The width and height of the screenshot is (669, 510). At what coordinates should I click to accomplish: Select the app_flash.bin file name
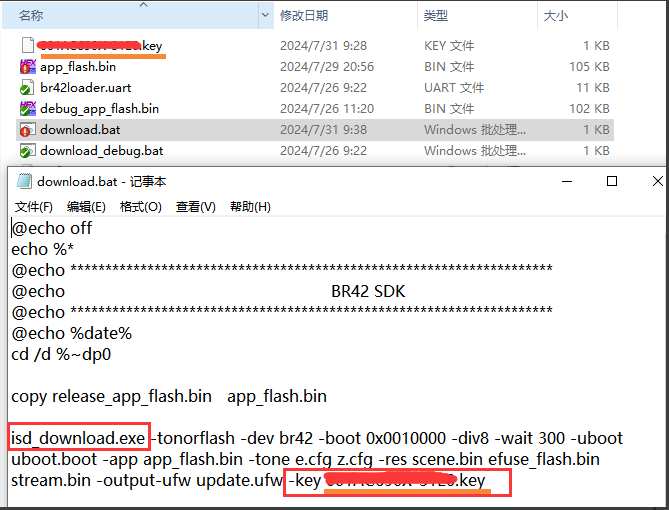(78, 67)
